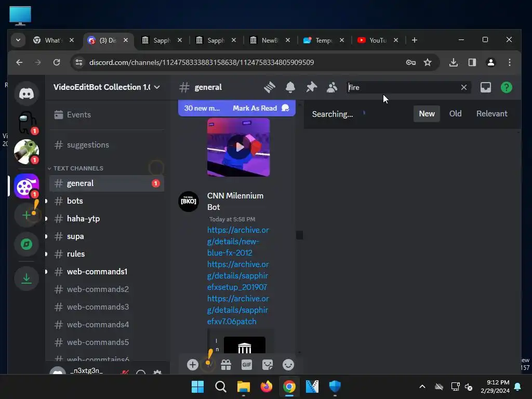Image resolution: width=532 pixels, height=399 pixels.
Task: Open the suggestions channel
Action: pyautogui.click(x=107, y=145)
